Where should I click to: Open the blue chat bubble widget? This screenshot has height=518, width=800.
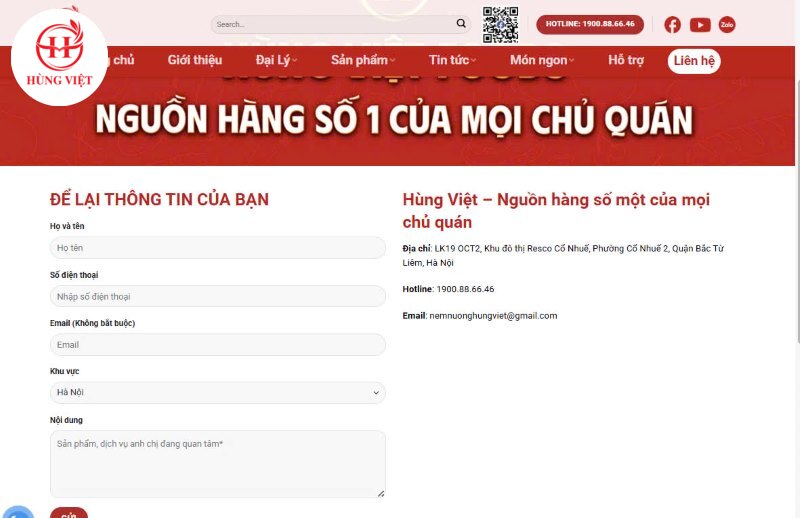18,512
